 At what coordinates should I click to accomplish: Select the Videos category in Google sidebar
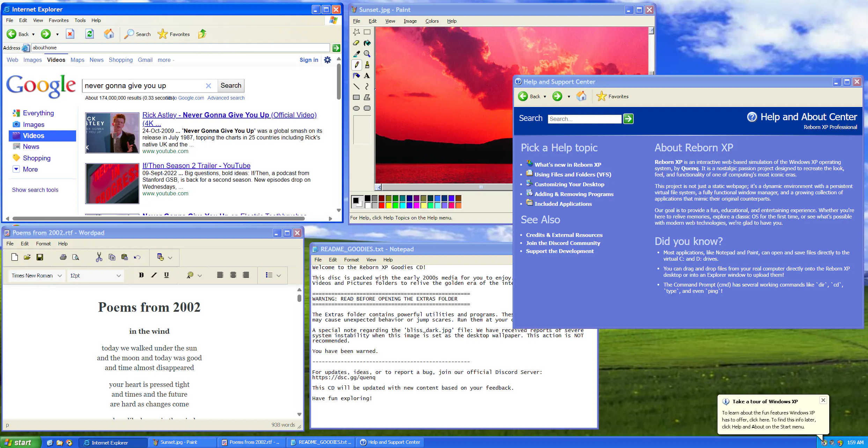(42, 136)
